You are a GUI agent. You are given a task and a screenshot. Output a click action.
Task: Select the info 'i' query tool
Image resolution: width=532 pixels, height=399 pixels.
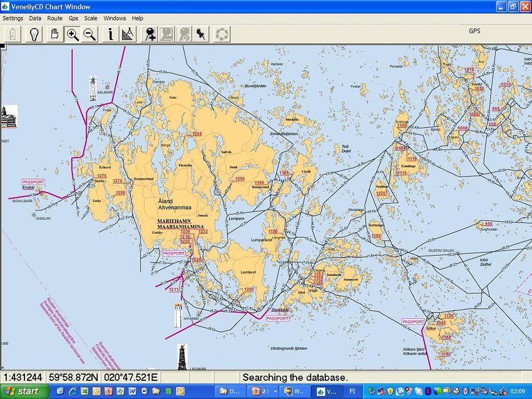point(110,34)
